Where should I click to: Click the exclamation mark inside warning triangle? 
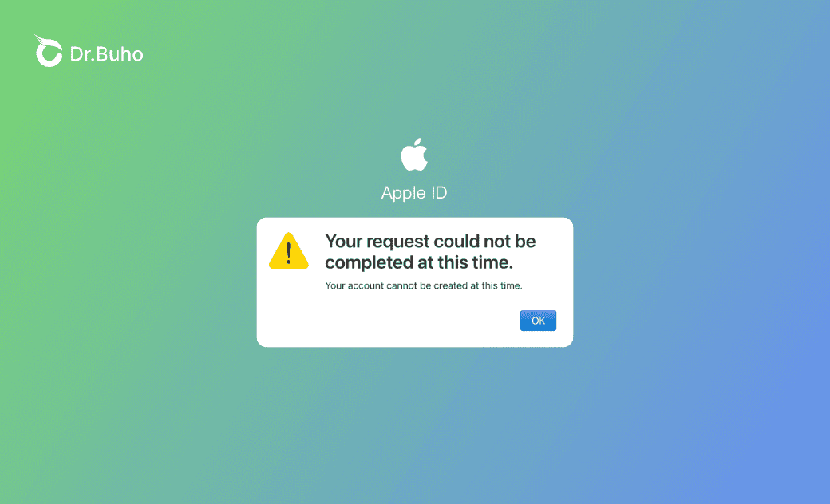[x=288, y=254]
